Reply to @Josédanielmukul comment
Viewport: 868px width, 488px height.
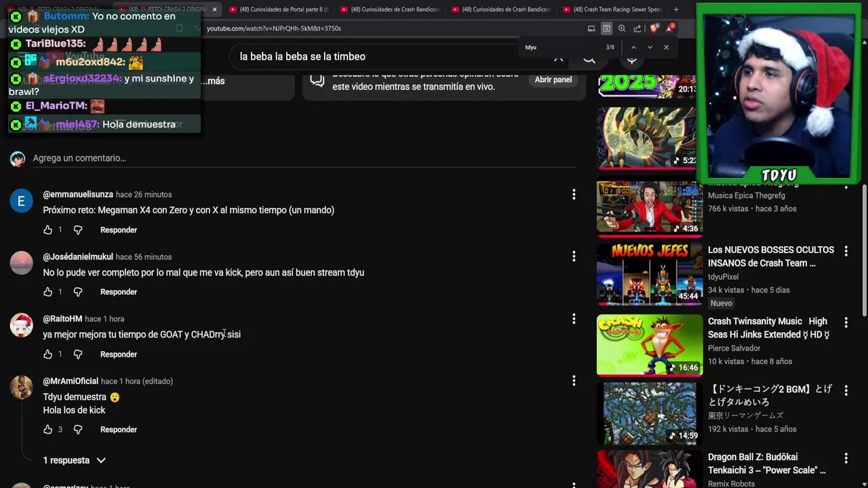[119, 292]
